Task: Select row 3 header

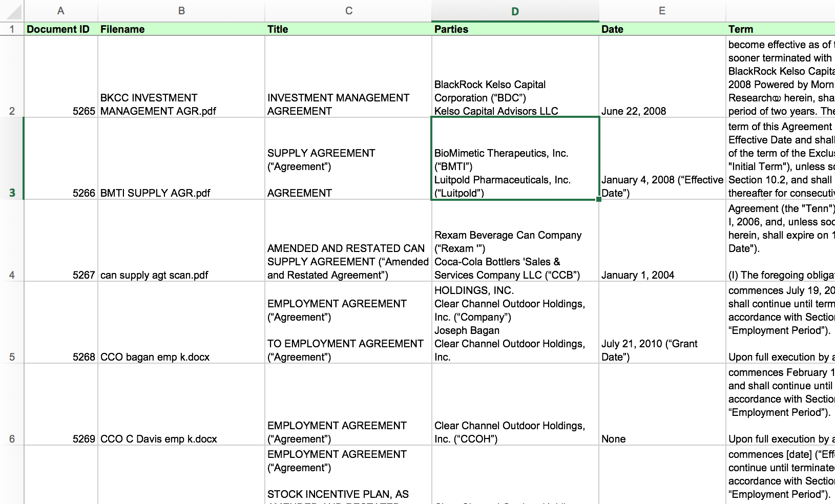Action: point(12,159)
